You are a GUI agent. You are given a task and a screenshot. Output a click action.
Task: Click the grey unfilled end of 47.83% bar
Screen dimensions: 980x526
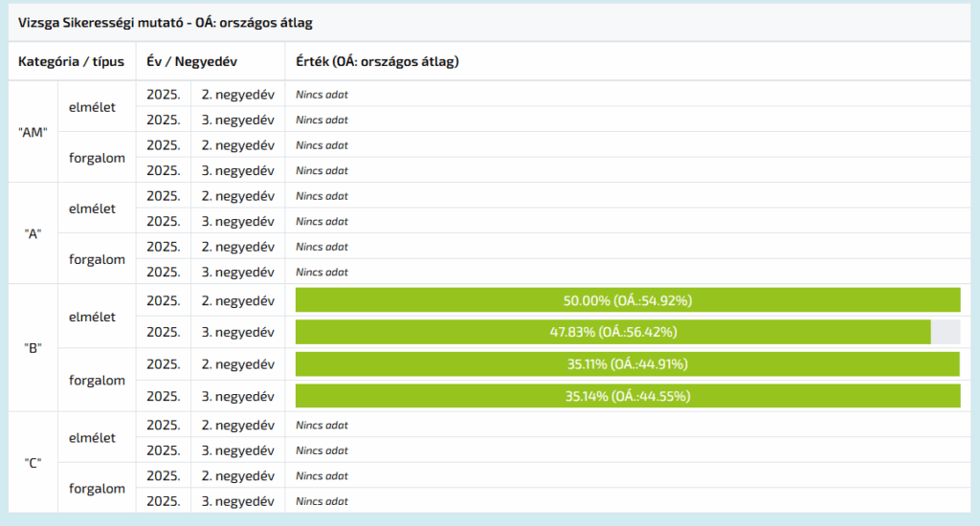[946, 332]
